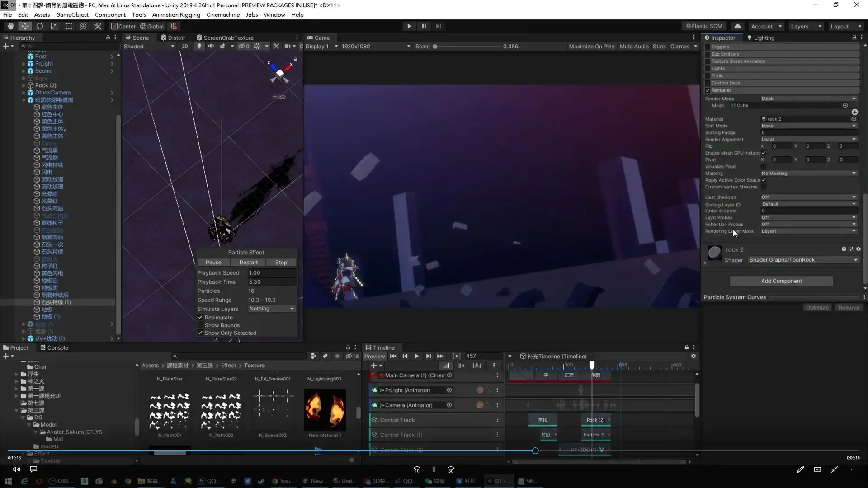Select the Hand view tool
868x488 pixels.
pyautogui.click(x=10, y=26)
